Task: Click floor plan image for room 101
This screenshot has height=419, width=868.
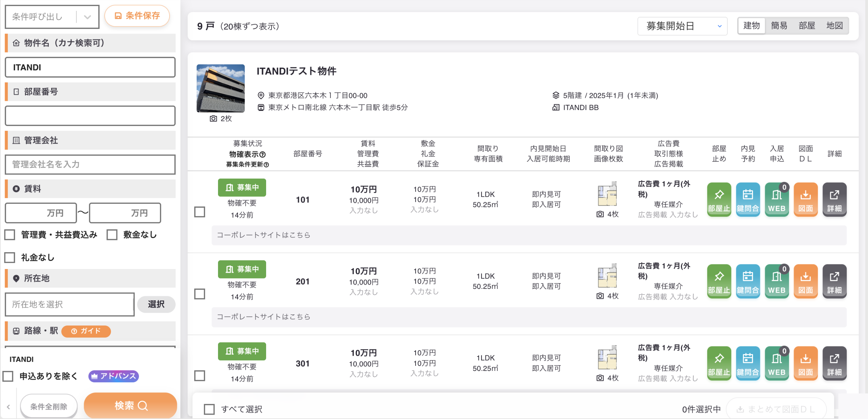Action: tap(607, 194)
